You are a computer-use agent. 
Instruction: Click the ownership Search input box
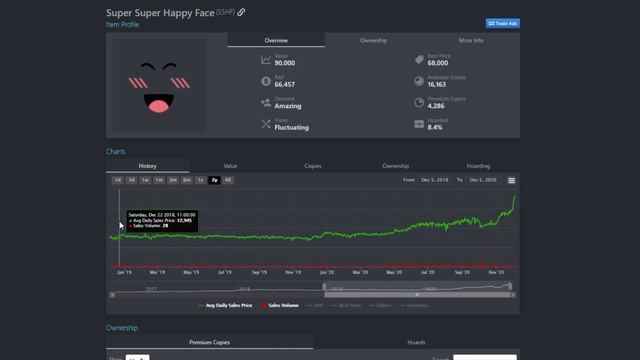pyautogui.click(x=485, y=358)
